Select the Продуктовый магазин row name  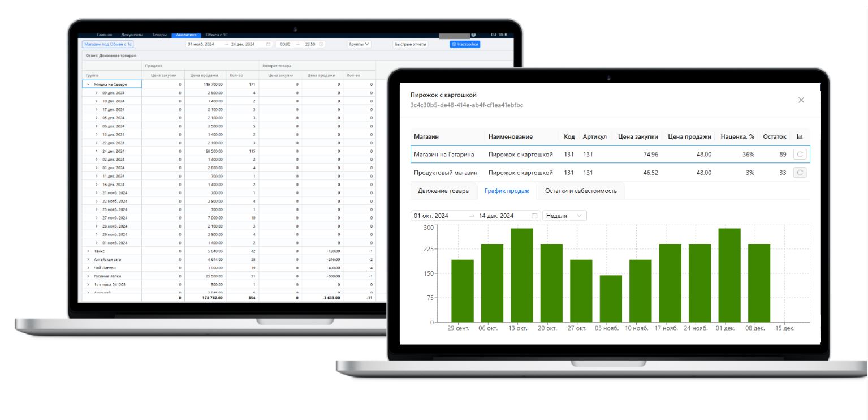tap(446, 173)
